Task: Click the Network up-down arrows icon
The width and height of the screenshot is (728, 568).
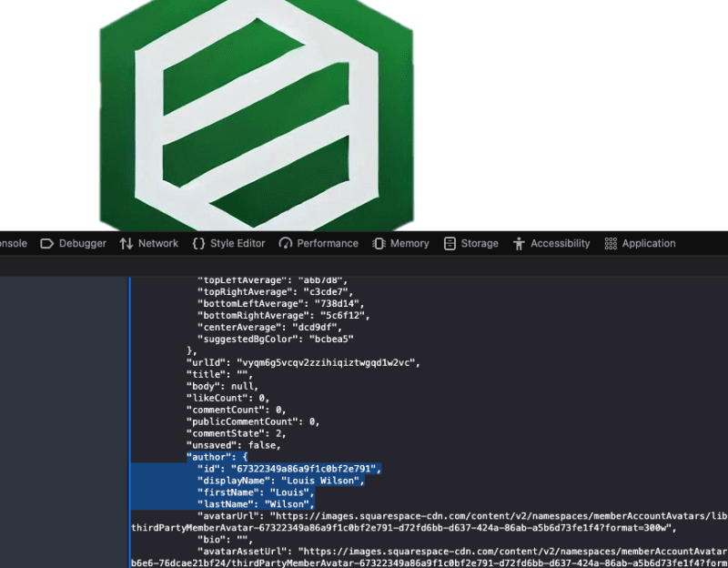Action: 126,243
